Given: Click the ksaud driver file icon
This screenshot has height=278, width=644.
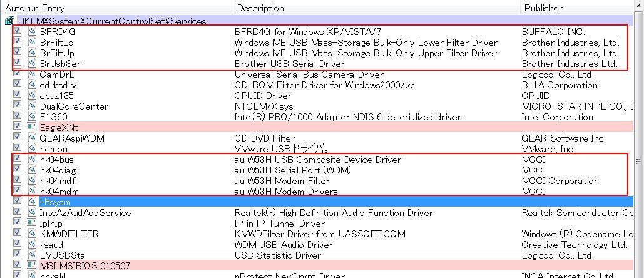Looking at the screenshot, I should [32, 245].
